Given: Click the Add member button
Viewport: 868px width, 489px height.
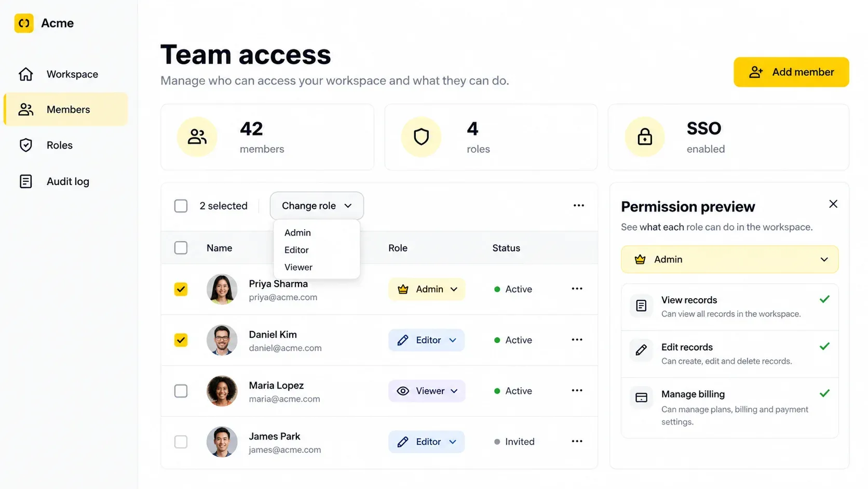Looking at the screenshot, I should [x=791, y=72].
